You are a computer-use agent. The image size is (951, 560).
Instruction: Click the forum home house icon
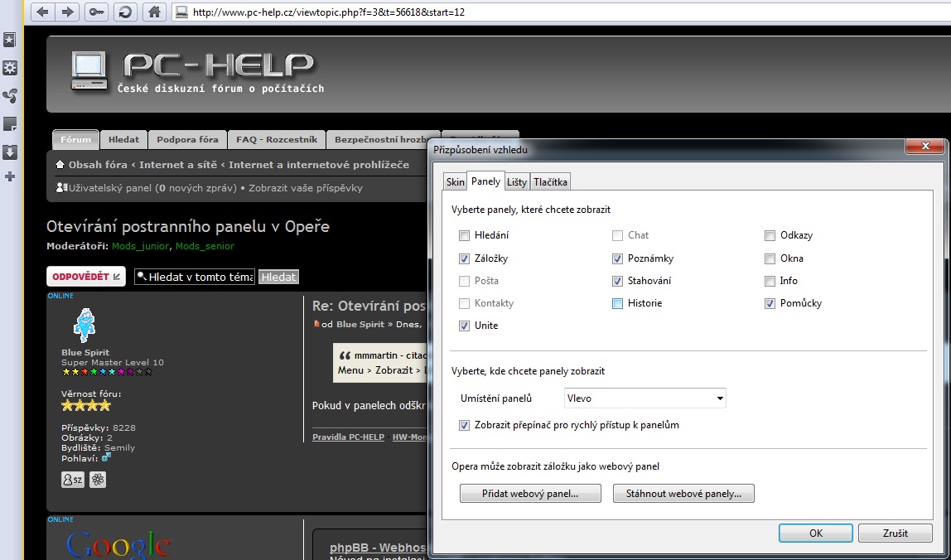point(60,164)
